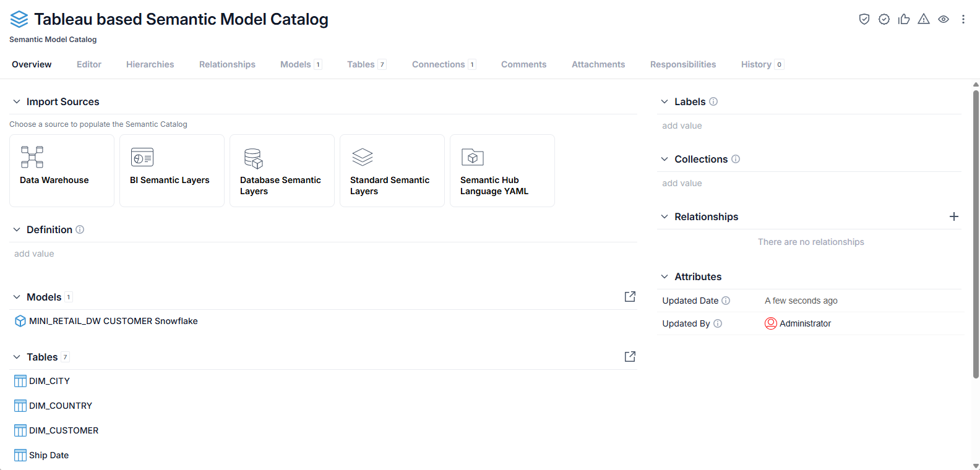This screenshot has width=980, height=470.
Task: Click the Semantic Model Catalog subtitle
Action: point(53,40)
